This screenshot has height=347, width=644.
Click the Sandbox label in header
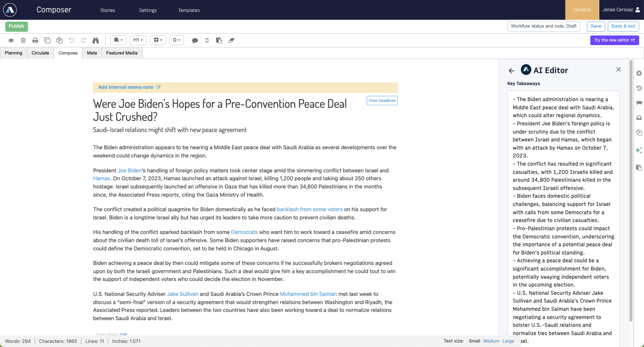point(582,10)
